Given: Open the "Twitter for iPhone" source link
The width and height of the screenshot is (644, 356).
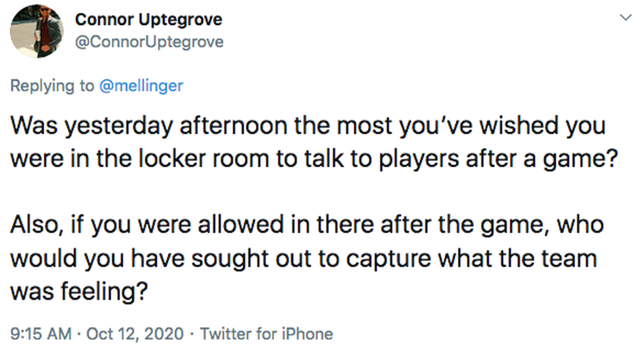Looking at the screenshot, I should pyautogui.click(x=266, y=333).
